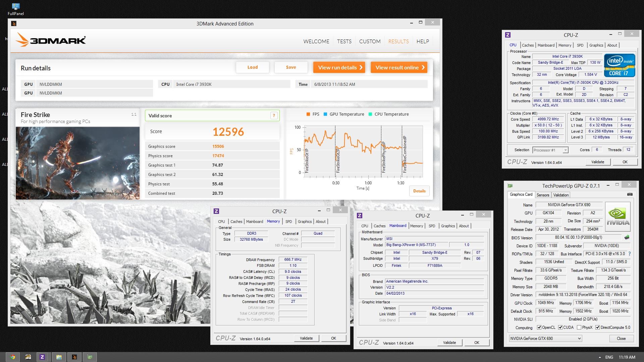This screenshot has width=644, height=362.
Task: Click title bar icon of CPU-Z Memory window
Action: pyautogui.click(x=216, y=211)
